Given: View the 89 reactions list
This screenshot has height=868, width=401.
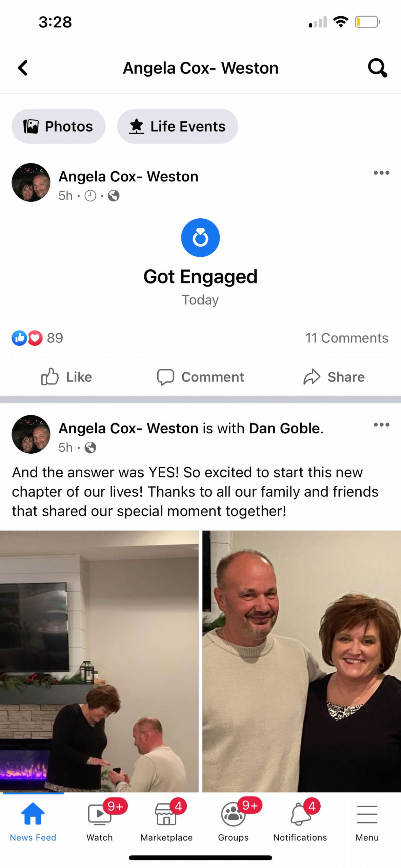Looking at the screenshot, I should point(37,338).
